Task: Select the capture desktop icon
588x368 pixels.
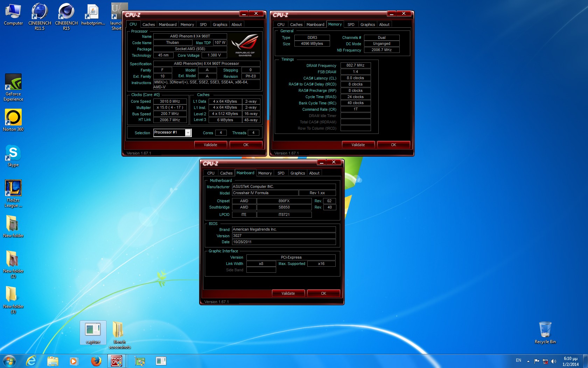Action: click(93, 333)
